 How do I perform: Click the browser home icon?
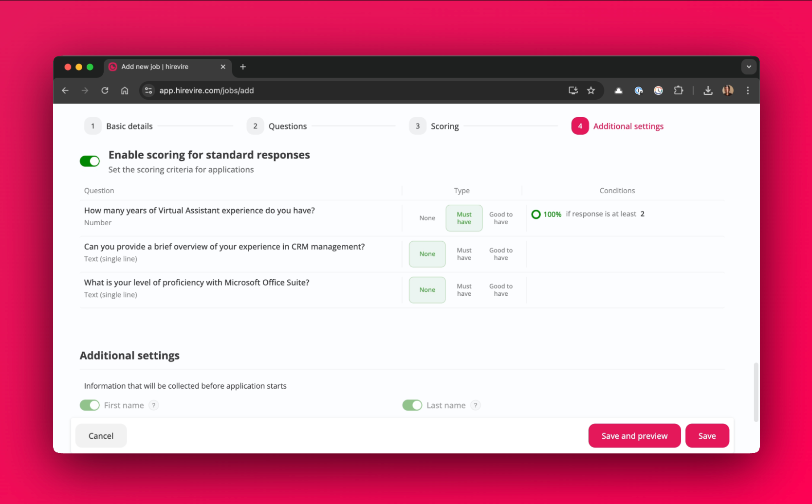125,90
